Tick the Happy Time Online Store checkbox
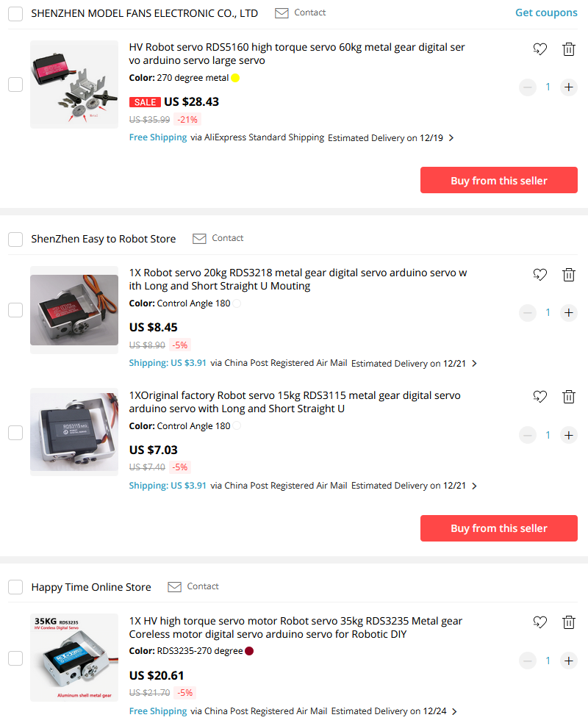The width and height of the screenshot is (588, 723). [x=15, y=587]
